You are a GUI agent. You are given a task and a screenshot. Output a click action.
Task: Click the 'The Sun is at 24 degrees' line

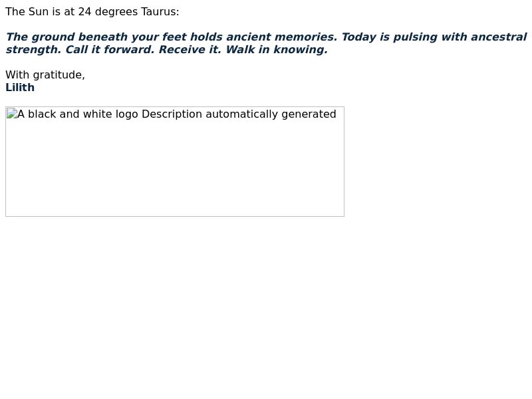pyautogui.click(x=72, y=12)
